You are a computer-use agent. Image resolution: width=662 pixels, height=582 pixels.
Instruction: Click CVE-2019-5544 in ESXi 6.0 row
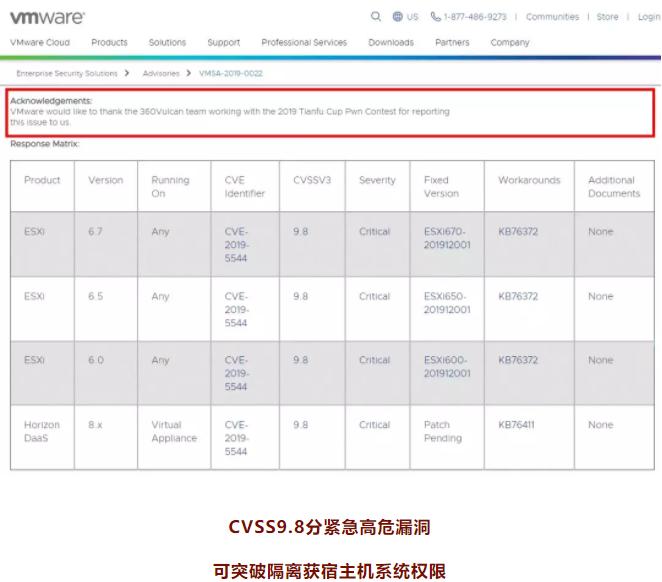point(237,373)
